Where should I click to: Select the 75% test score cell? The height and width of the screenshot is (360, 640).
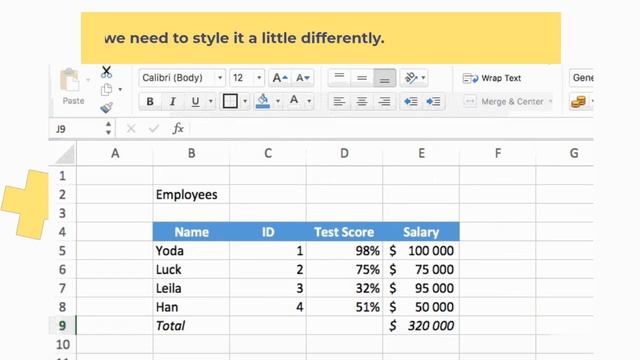344,269
